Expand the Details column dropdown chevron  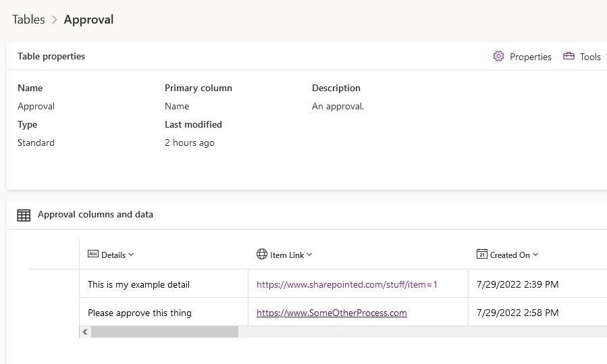tap(131, 255)
